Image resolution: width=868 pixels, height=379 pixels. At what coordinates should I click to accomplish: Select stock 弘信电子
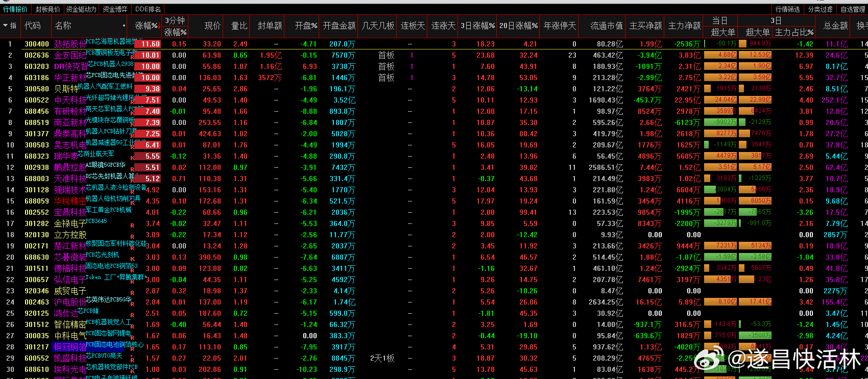70,280
